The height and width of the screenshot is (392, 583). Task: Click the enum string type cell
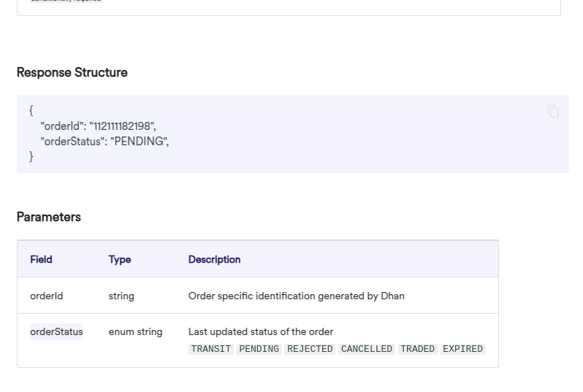135,331
